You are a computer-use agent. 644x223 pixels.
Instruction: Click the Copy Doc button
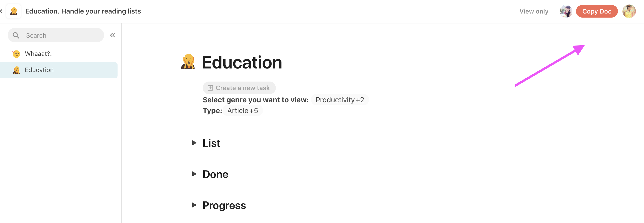point(597,11)
